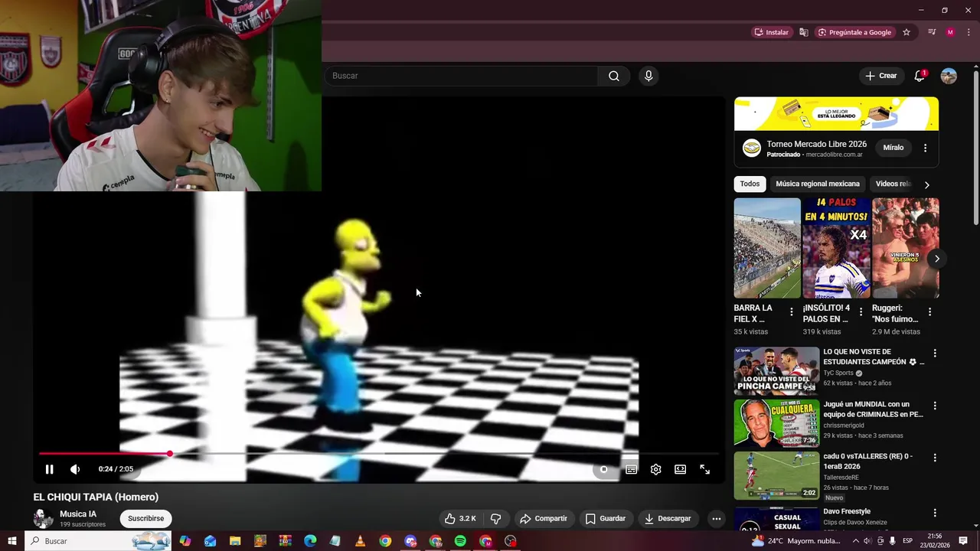This screenshot has height=551, width=980.
Task: Switch to theater mode view
Action: pos(680,469)
